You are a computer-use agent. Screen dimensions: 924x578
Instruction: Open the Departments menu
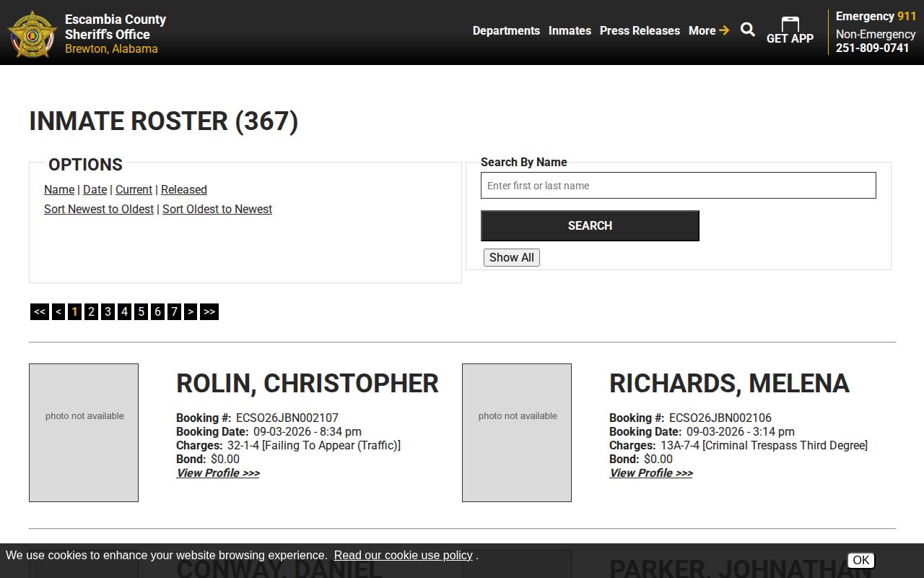coord(506,30)
